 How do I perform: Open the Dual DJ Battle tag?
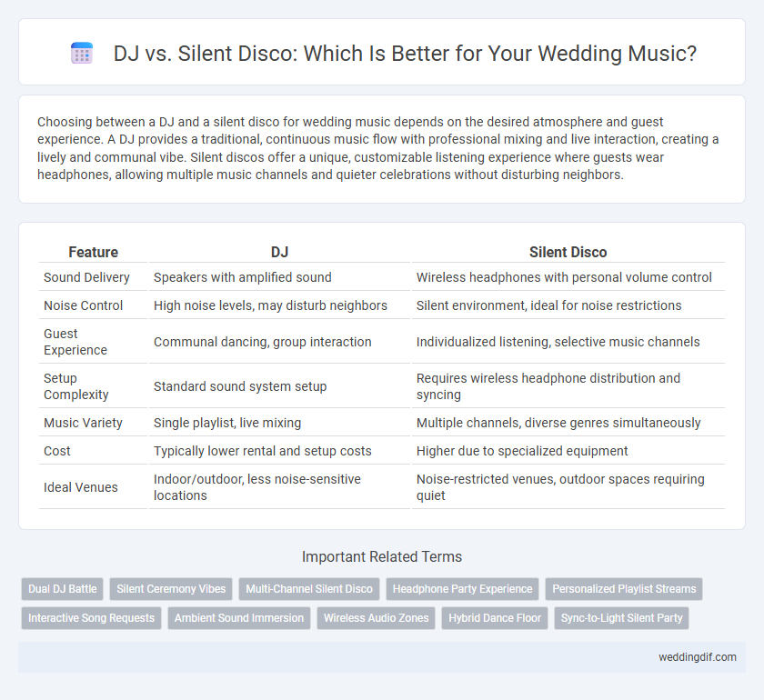tap(63, 589)
